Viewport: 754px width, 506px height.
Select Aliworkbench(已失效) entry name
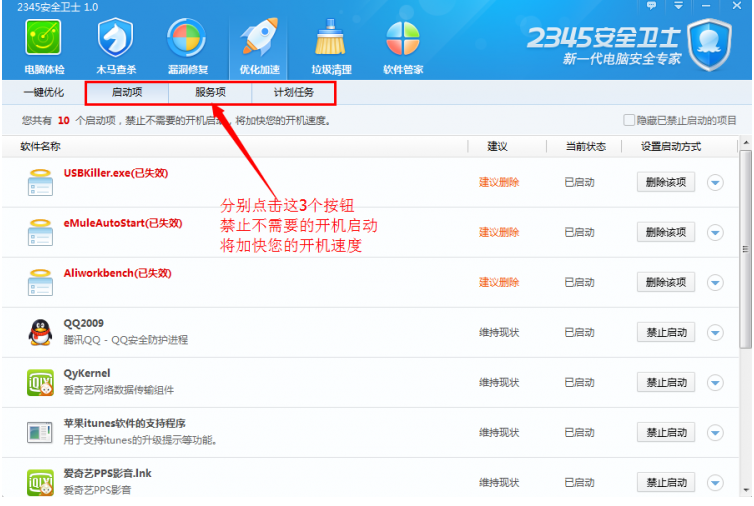click(117, 273)
